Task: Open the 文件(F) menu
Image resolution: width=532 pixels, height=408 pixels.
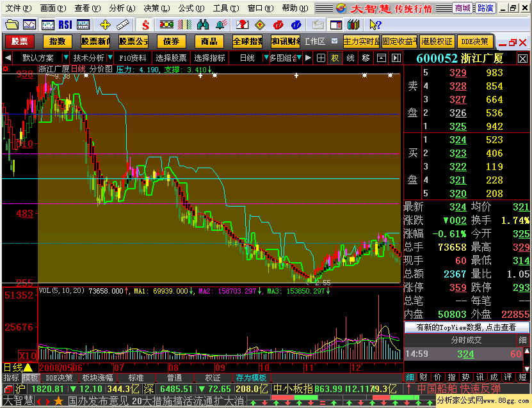Action: [19, 8]
